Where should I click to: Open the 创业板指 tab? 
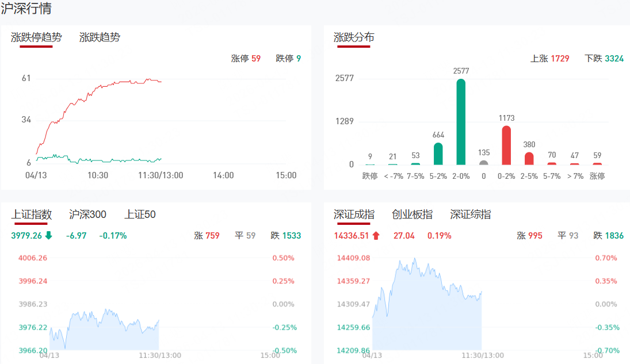[x=412, y=214]
